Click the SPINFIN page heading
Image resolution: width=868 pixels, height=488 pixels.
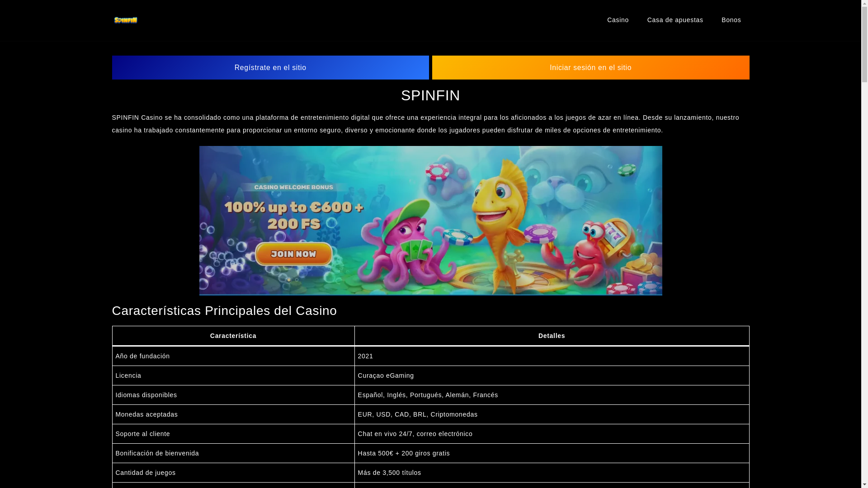coord(430,95)
